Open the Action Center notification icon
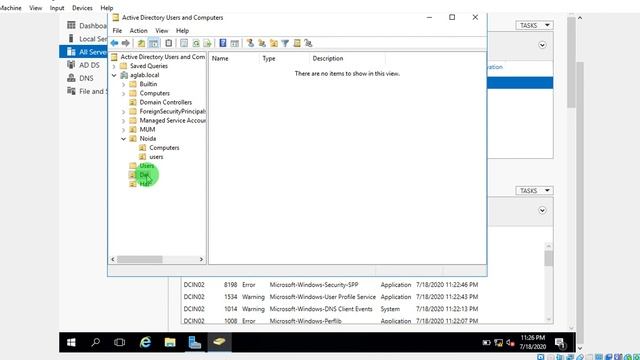Screen dimensions: 640x360 (x=560, y=343)
